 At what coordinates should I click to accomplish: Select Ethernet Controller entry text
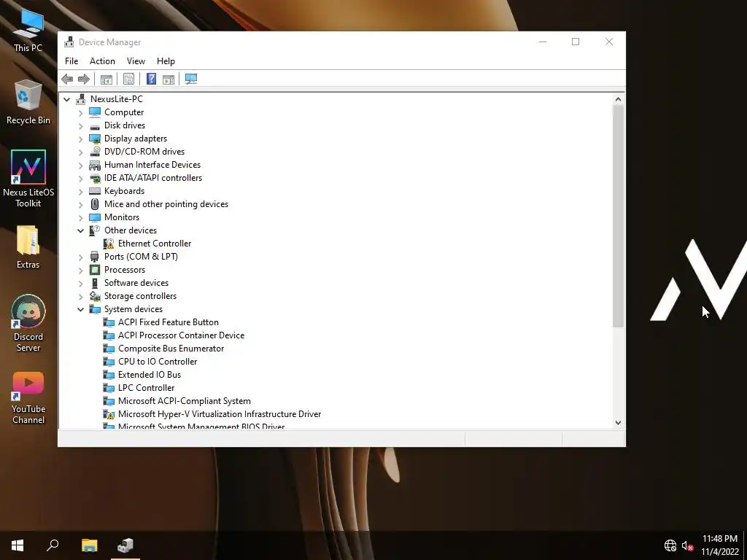155,244
